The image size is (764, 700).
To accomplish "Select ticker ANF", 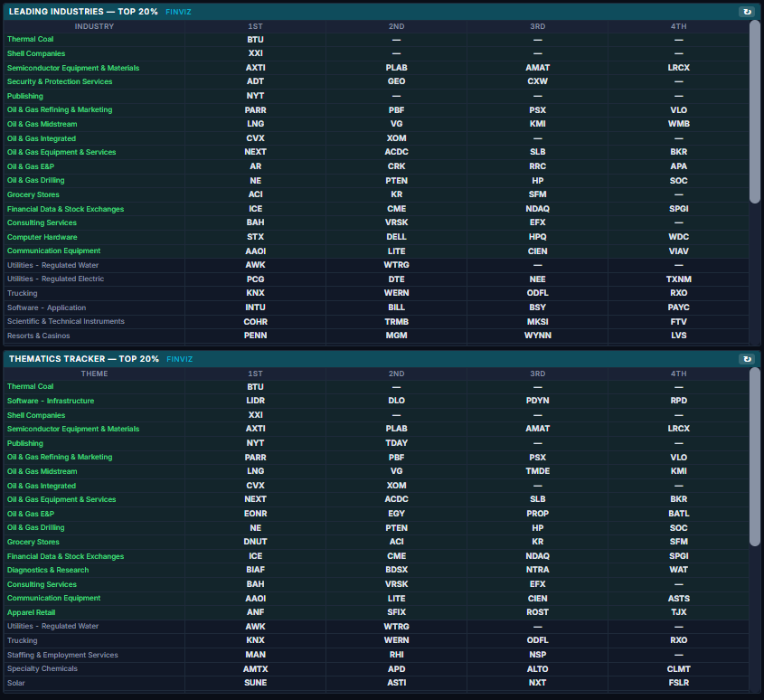I will click(x=255, y=612).
